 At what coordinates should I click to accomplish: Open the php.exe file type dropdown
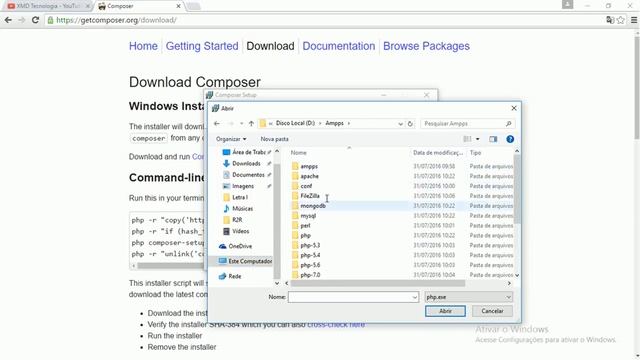[x=468, y=297]
